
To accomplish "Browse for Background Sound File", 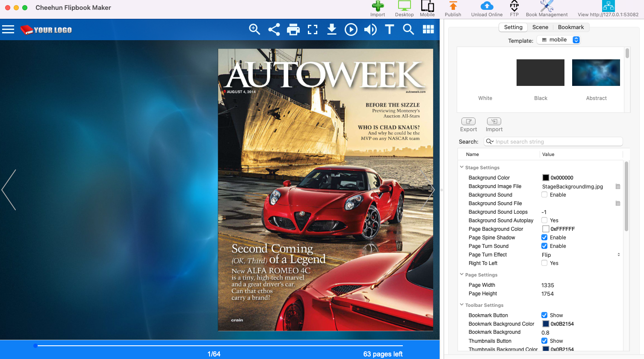I will [618, 203].
